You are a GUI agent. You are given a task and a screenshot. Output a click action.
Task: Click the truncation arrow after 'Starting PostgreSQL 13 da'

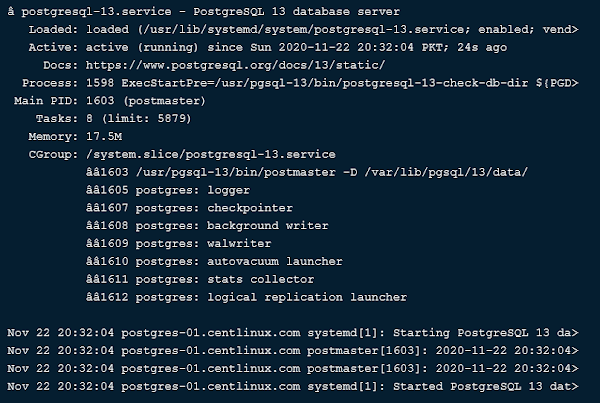[x=574, y=333]
